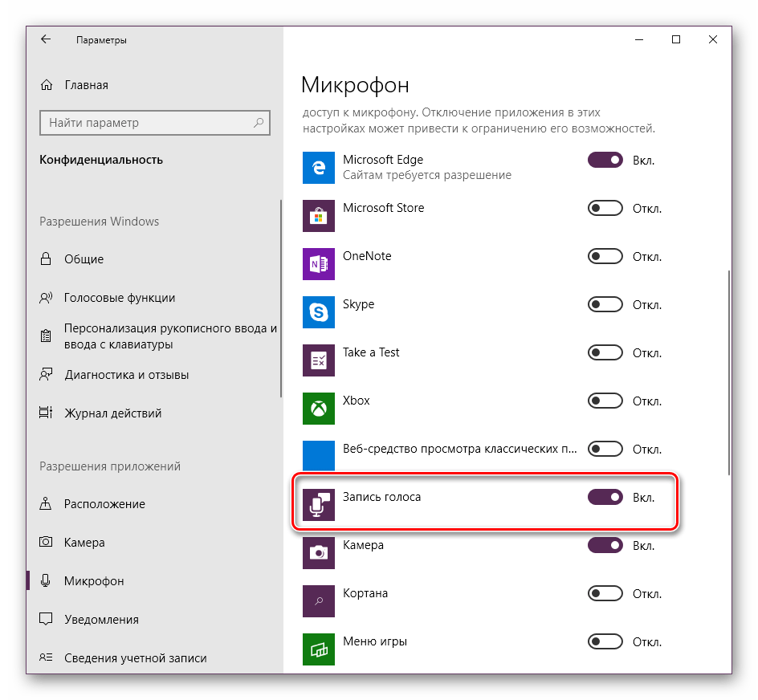
Task: Go to Главная settings home
Action: 86,85
